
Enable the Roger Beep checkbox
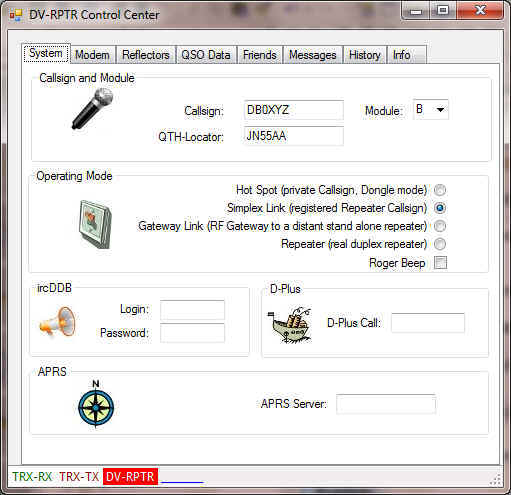[440, 263]
